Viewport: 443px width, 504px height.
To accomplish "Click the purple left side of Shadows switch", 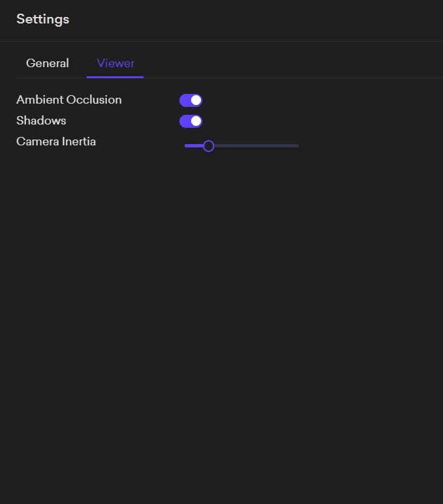I will point(185,121).
